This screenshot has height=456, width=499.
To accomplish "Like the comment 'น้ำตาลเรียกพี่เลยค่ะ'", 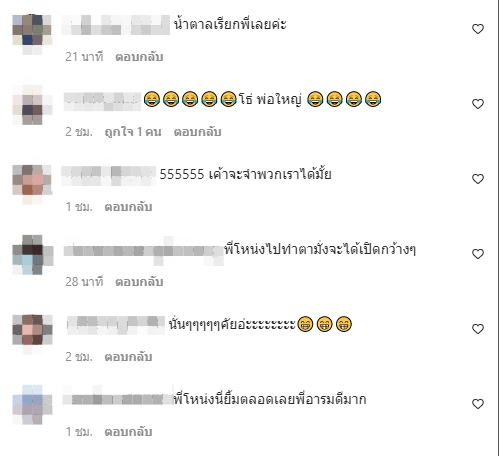I will 478,29.
